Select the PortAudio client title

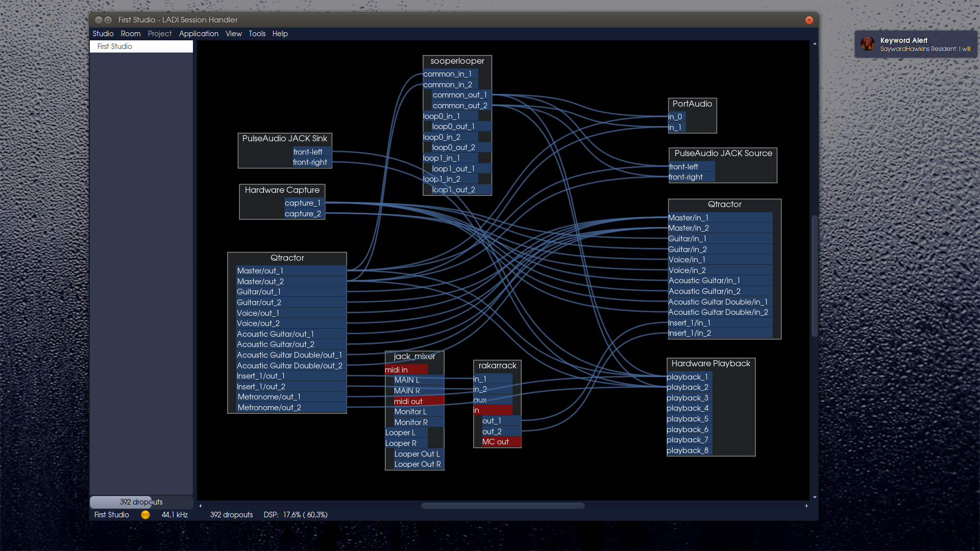pyautogui.click(x=692, y=104)
